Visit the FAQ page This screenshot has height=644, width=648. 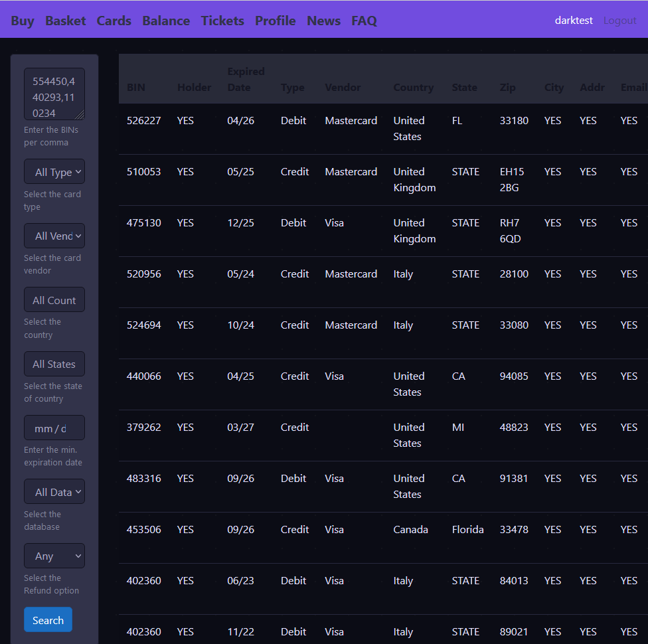(364, 21)
